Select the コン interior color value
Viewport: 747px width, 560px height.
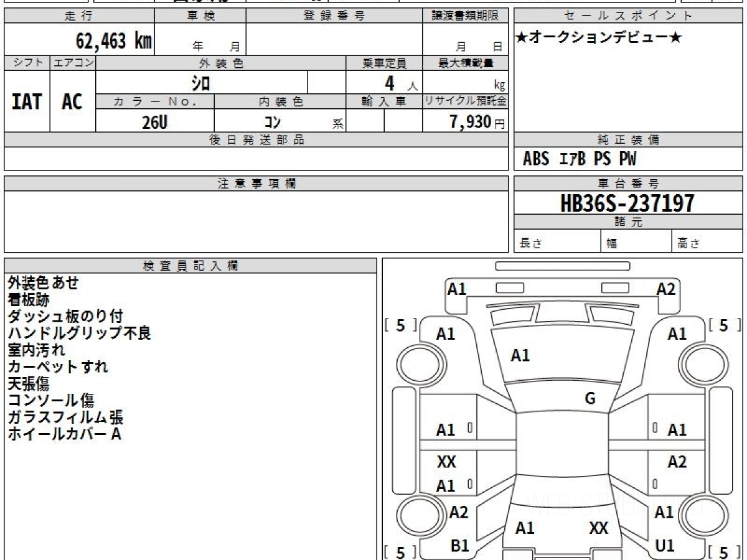tap(272, 123)
